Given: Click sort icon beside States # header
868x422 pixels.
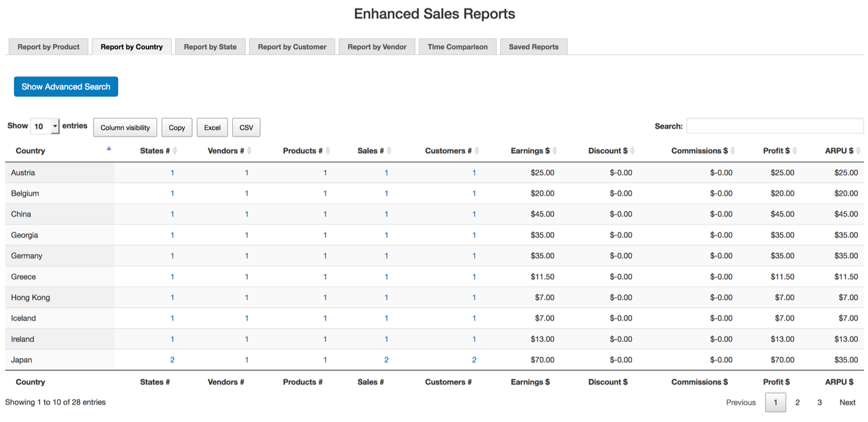Looking at the screenshot, I should [175, 151].
